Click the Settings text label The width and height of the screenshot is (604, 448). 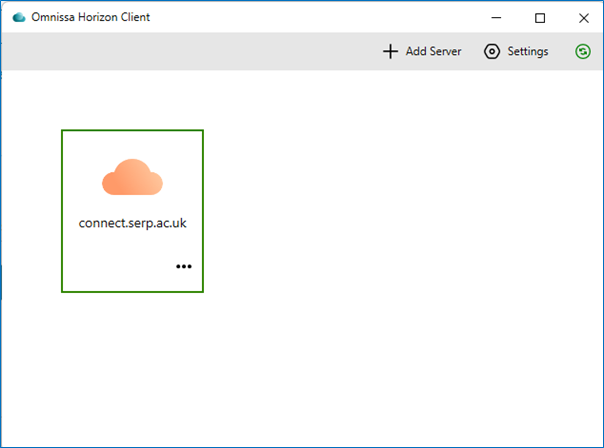pos(528,51)
